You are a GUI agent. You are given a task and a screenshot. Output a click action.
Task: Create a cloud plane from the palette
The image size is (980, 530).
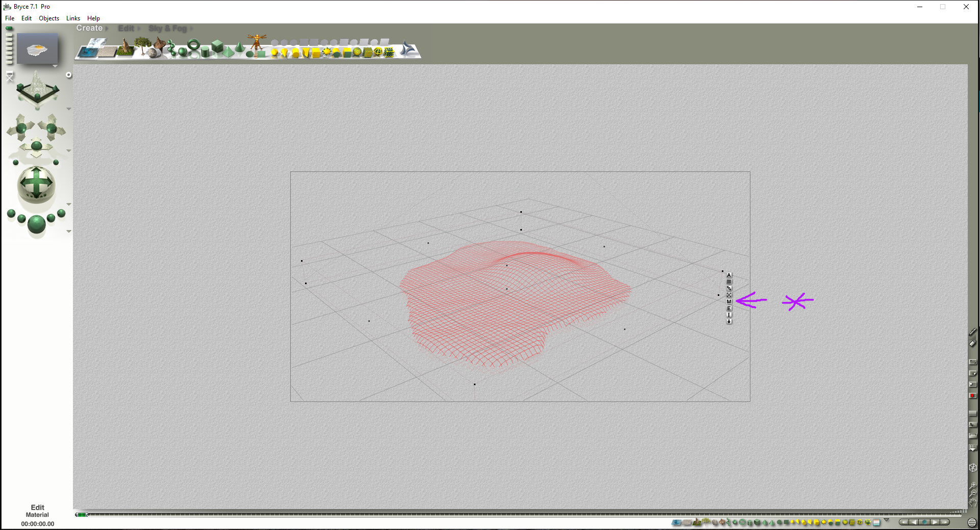96,43
